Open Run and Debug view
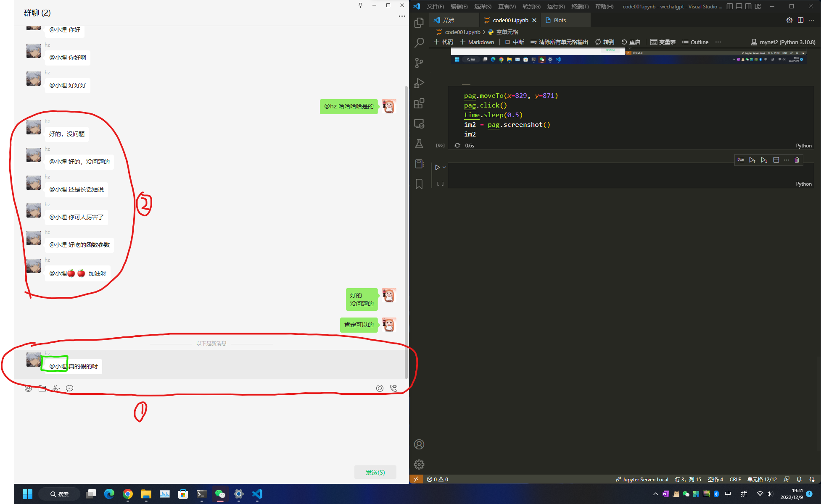 [419, 83]
